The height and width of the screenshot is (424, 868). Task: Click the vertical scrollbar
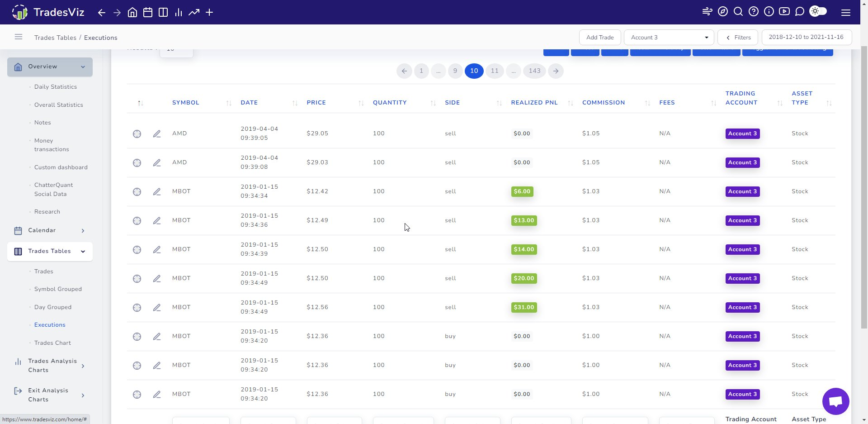click(864, 187)
